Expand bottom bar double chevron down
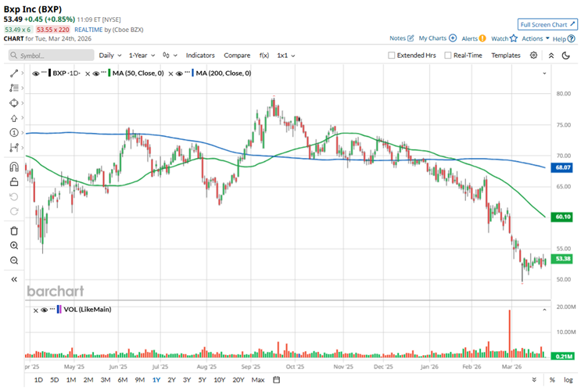 [x=534, y=380]
